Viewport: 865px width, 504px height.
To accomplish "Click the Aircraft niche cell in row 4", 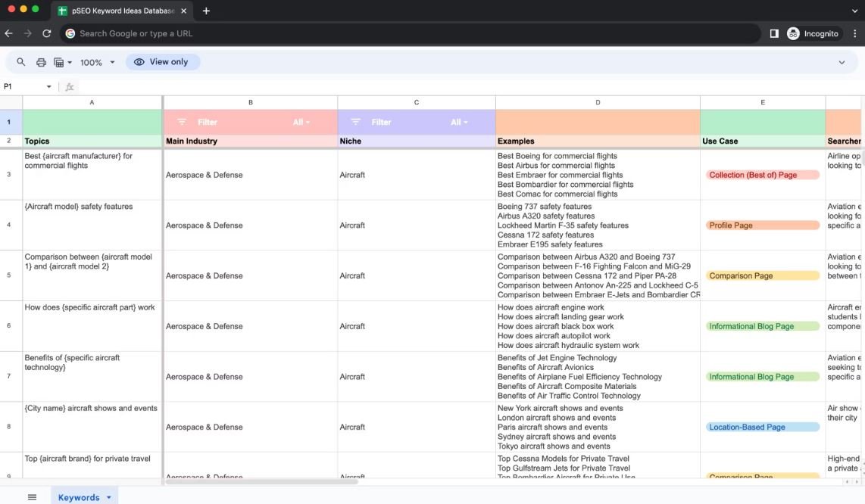I will [417, 225].
